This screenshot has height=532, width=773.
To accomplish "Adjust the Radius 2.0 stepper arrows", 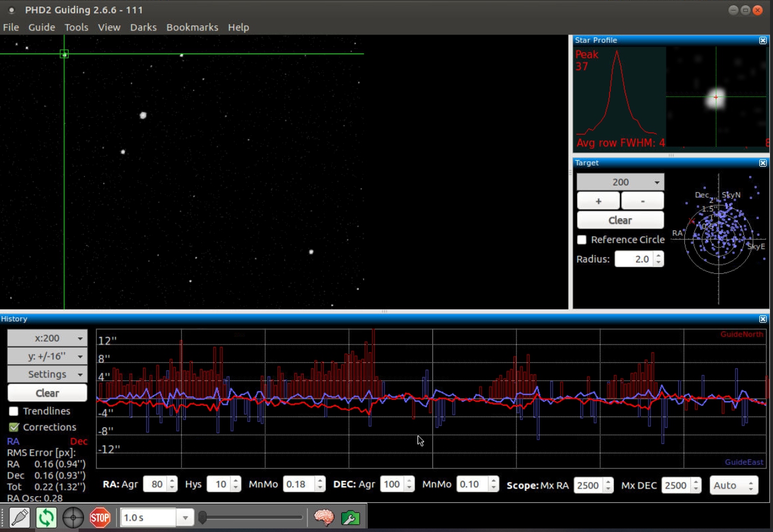I will pyautogui.click(x=658, y=259).
